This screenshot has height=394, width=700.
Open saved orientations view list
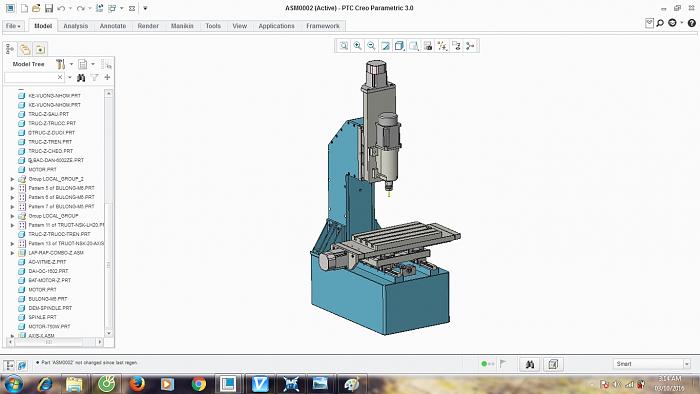[414, 46]
